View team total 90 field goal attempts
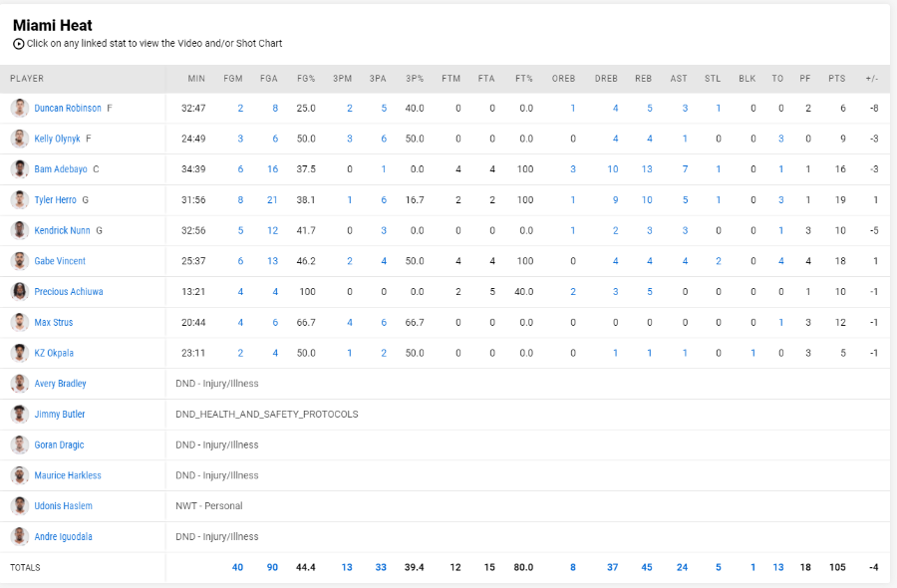 pyautogui.click(x=272, y=567)
